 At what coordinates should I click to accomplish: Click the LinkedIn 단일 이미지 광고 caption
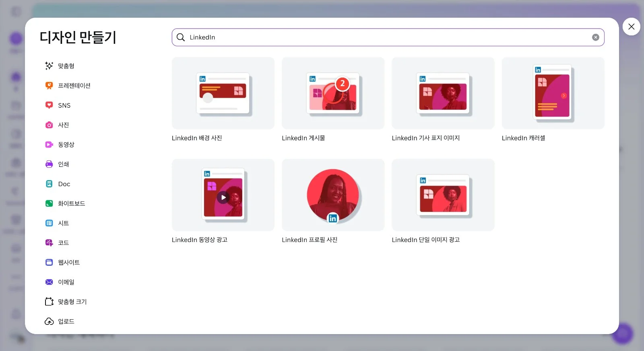(426, 240)
